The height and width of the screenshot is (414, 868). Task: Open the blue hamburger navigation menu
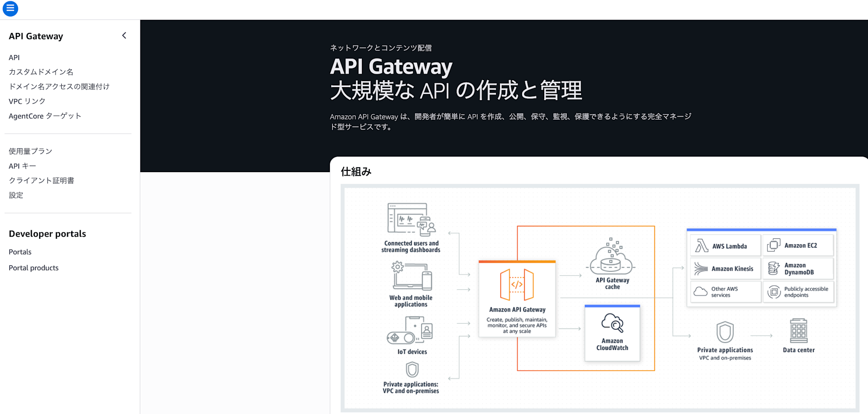10,9
